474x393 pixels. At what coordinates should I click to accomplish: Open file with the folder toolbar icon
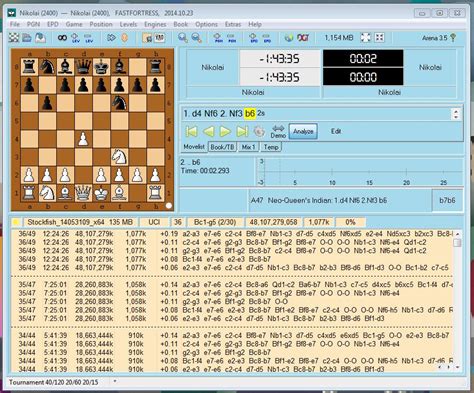click(27, 38)
